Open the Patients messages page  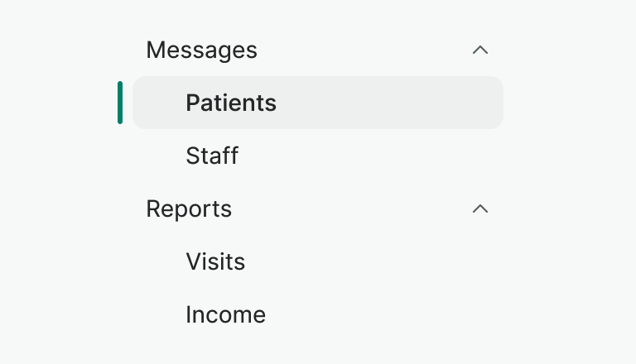click(231, 103)
